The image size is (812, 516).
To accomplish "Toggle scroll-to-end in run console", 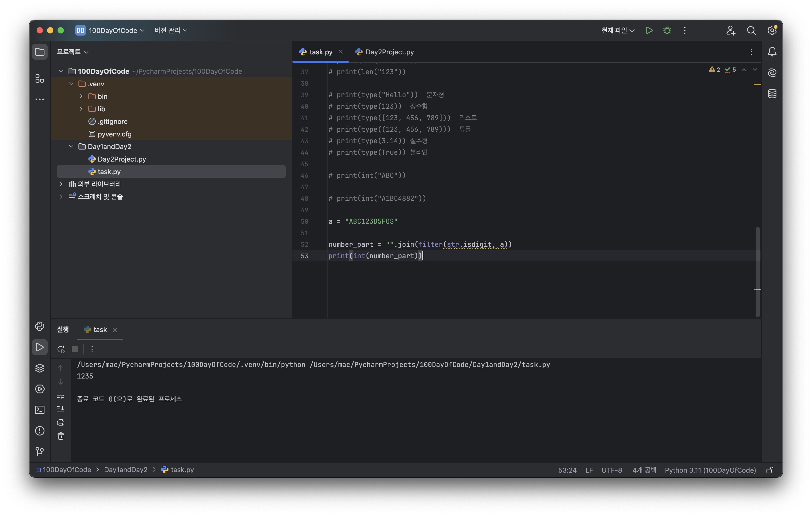I will pyautogui.click(x=61, y=409).
